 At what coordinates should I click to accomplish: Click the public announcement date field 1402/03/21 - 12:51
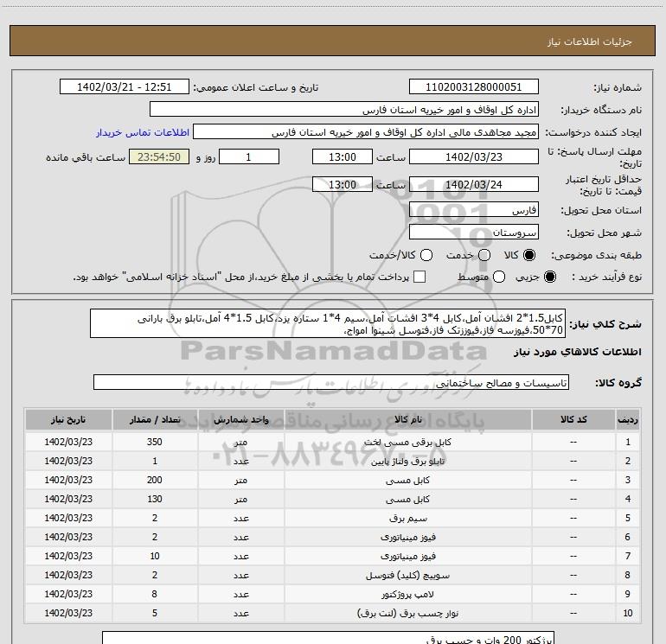pos(125,87)
